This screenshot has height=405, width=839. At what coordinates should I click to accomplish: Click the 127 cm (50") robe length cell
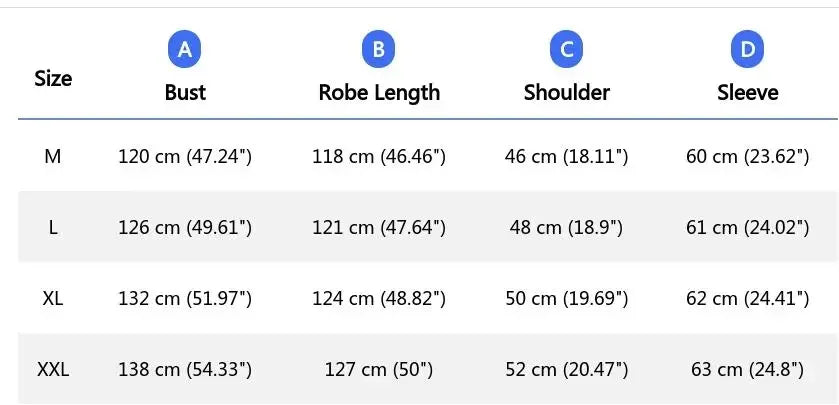coord(379,369)
